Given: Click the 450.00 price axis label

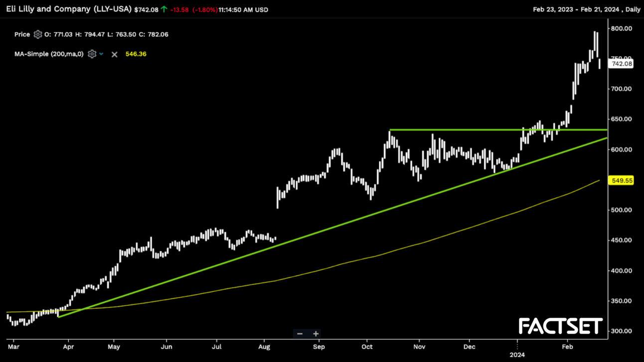Looking at the screenshot, I should point(621,240).
